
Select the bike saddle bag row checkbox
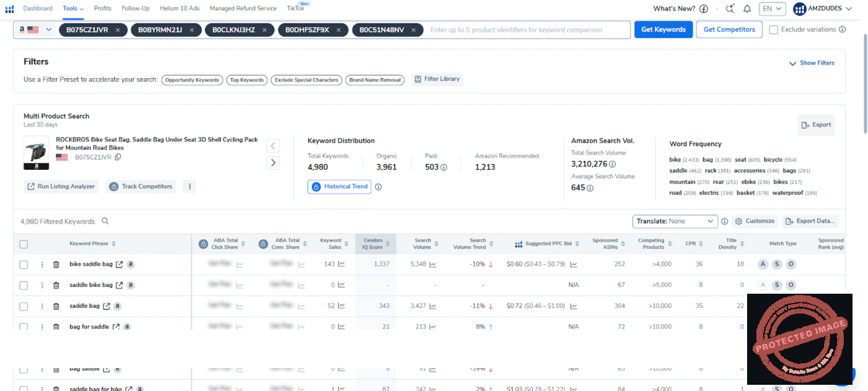point(24,265)
